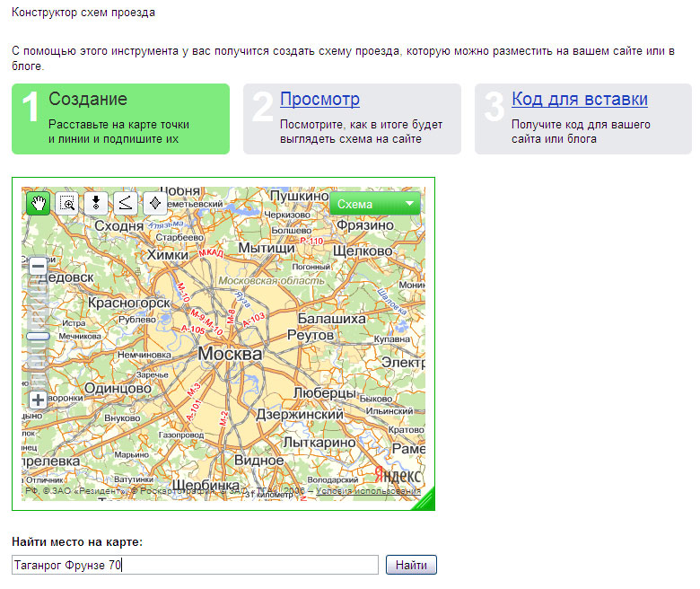Click the Москва label on map

click(230, 354)
